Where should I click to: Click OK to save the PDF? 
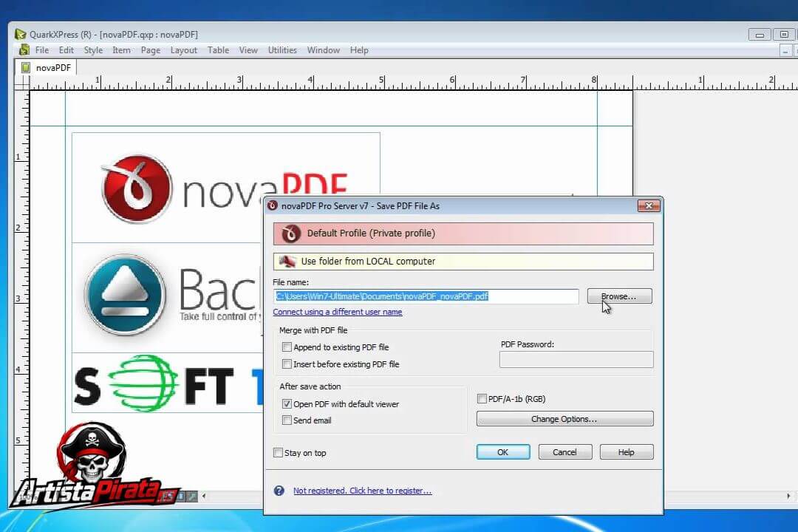(x=503, y=452)
